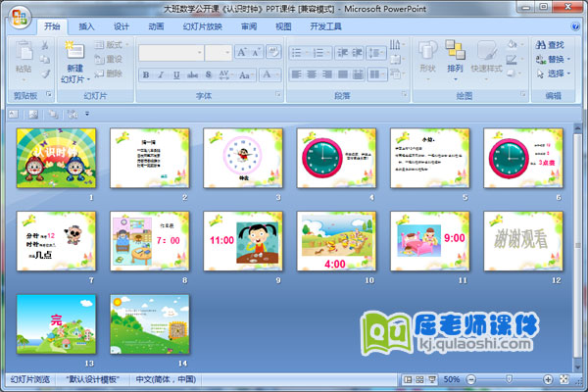Click the Copy icon
The width and height of the screenshot is (588, 392).
click(x=45, y=59)
